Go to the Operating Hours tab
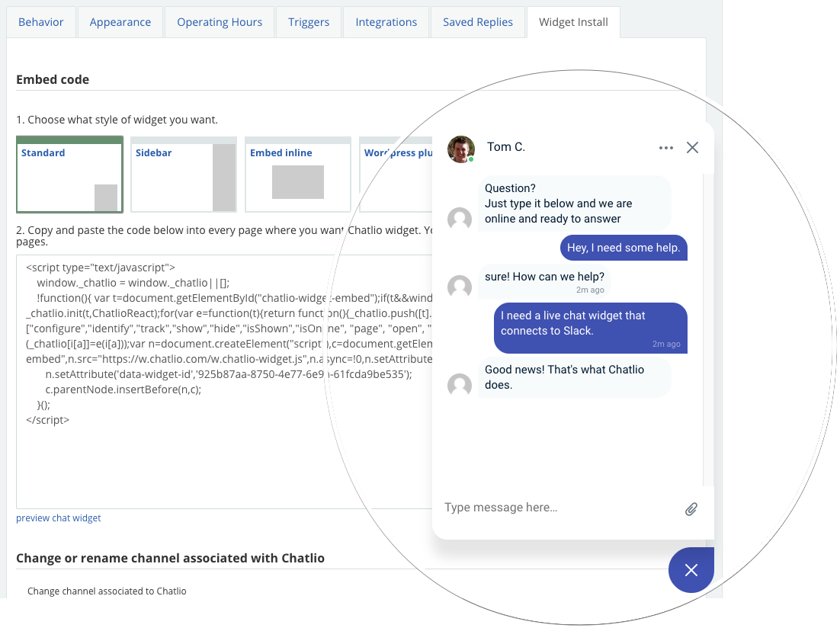Image resolution: width=840 pixels, height=628 pixels. [x=220, y=22]
